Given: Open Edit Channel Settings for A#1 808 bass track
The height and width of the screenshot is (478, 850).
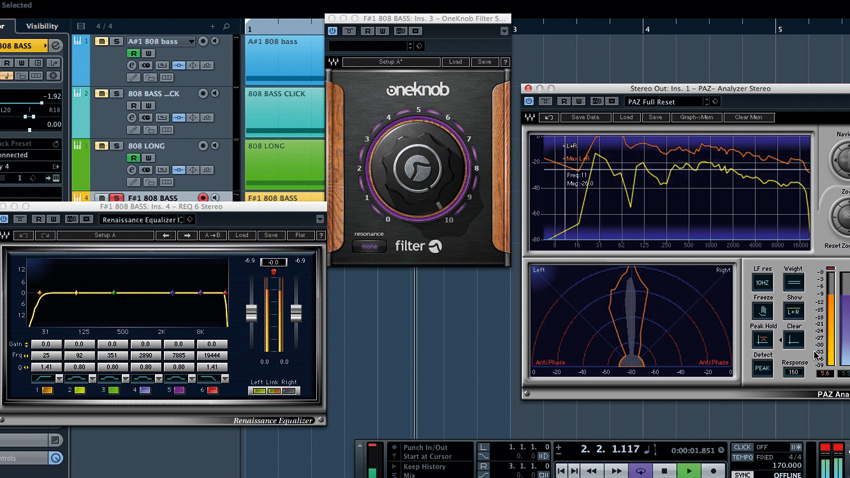Looking at the screenshot, I should pyautogui.click(x=132, y=65).
